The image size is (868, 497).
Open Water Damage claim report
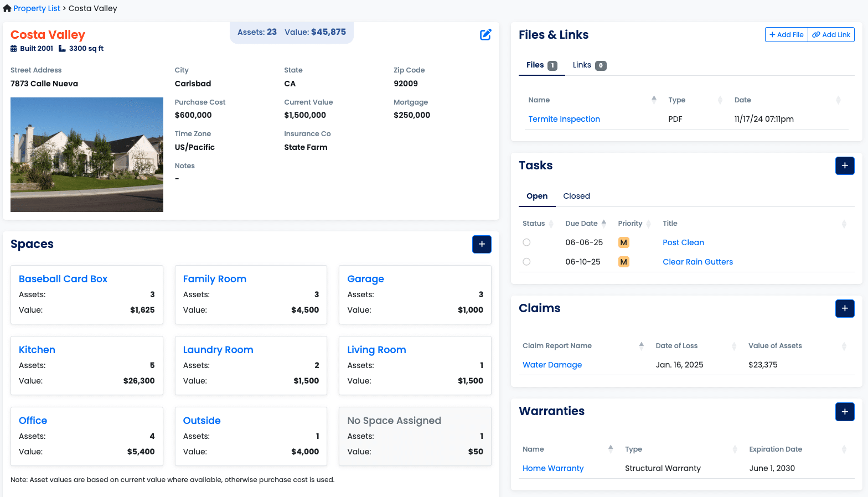552,365
